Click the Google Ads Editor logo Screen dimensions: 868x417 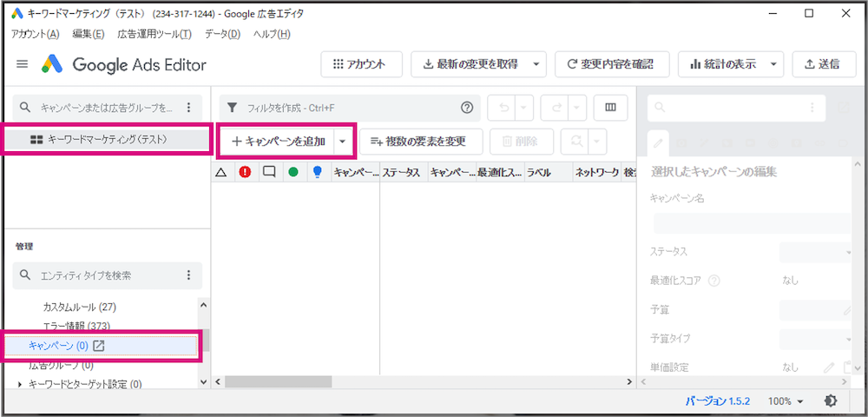coord(53,65)
